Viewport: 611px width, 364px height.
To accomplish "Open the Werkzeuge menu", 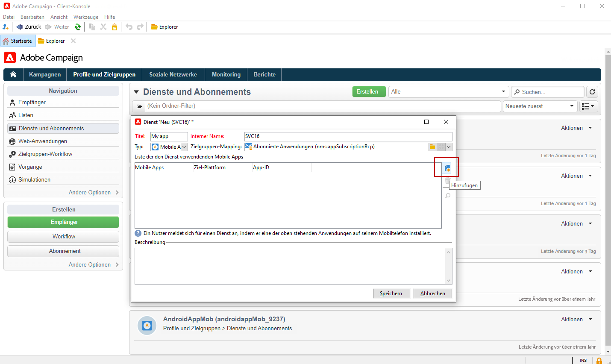I will 86,17.
